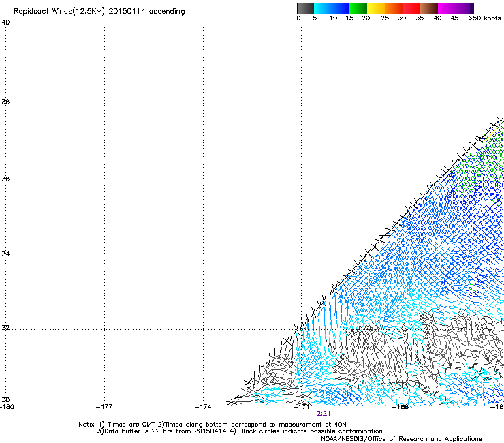Click the note 'Black circles indicate possible contamination'

point(311,431)
